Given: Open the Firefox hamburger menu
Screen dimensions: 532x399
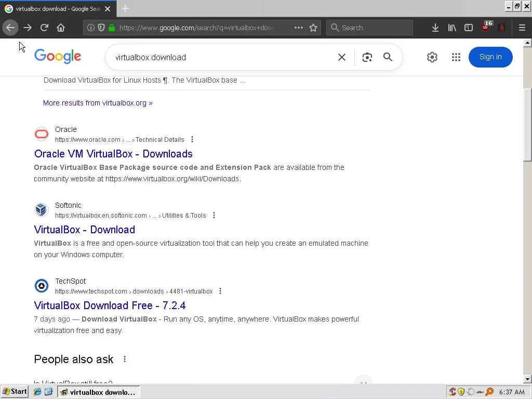Looking at the screenshot, I should [522, 28].
